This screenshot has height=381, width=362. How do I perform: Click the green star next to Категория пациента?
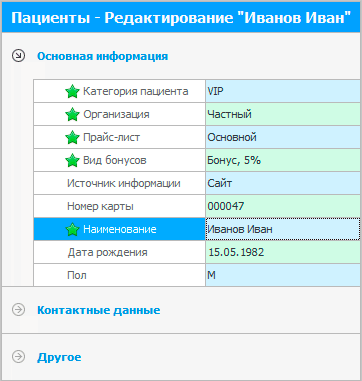(x=72, y=91)
